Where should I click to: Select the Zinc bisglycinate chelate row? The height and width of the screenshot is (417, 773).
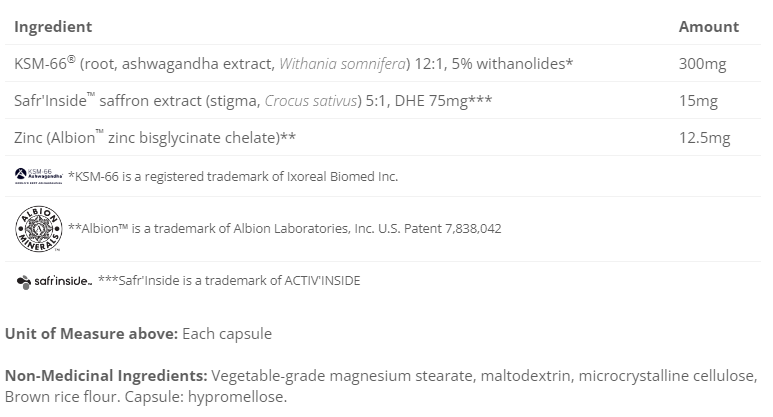click(155, 137)
